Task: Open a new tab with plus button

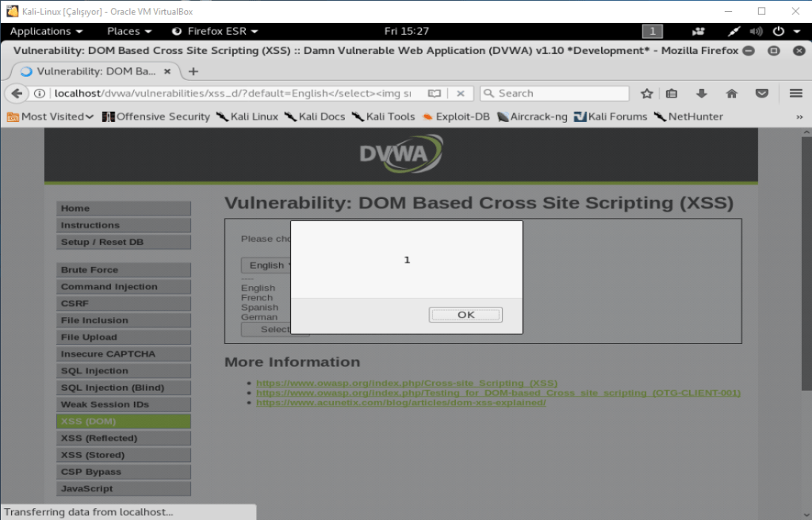Action: 193,71
